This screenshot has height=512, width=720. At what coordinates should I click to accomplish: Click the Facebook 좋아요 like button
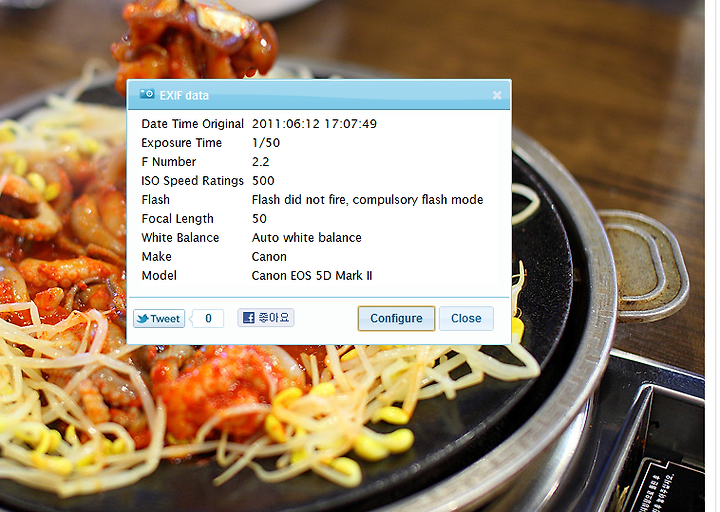click(266, 317)
